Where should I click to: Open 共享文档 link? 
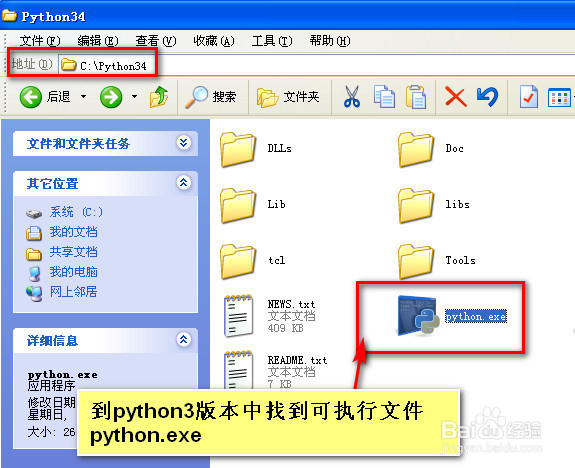(x=74, y=252)
